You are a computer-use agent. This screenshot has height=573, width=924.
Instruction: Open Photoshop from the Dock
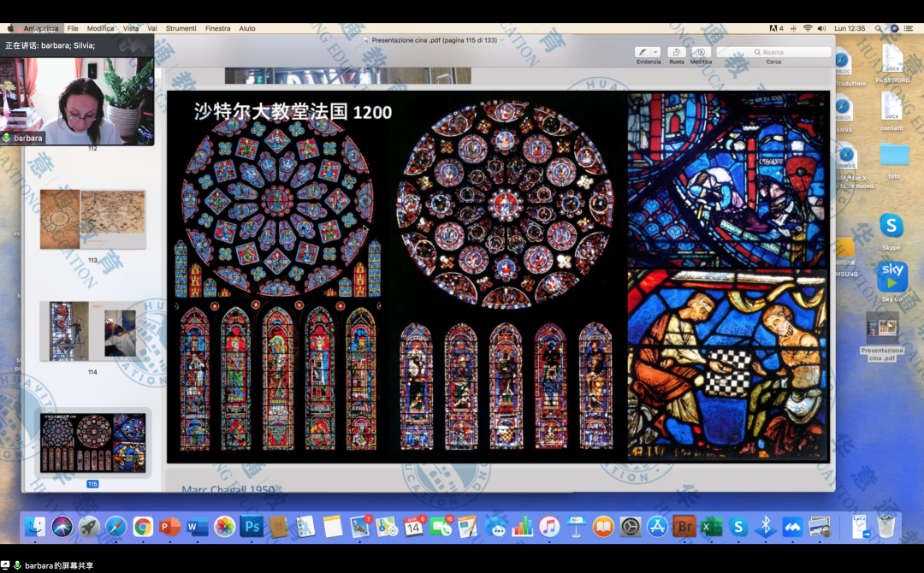pos(251,527)
